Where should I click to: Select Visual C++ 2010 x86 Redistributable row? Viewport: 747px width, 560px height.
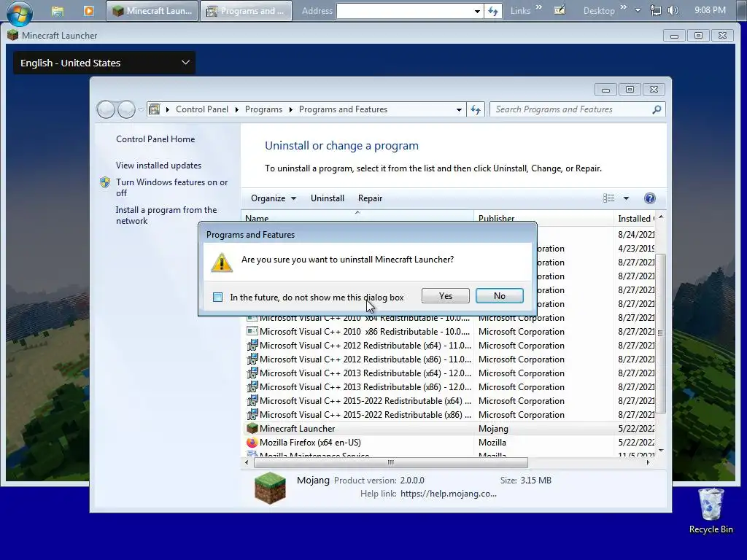click(448, 332)
